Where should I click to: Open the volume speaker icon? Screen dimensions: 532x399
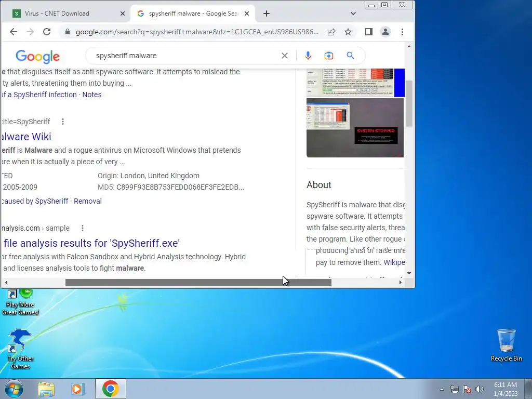(480, 389)
